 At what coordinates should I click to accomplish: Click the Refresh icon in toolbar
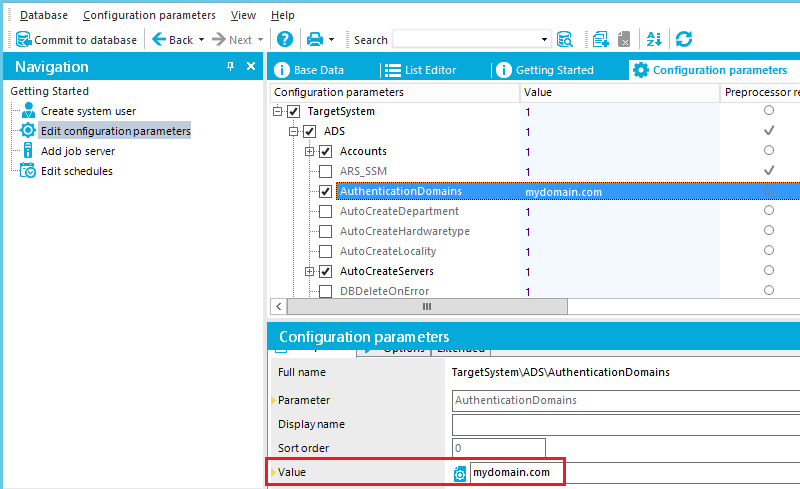(684, 40)
